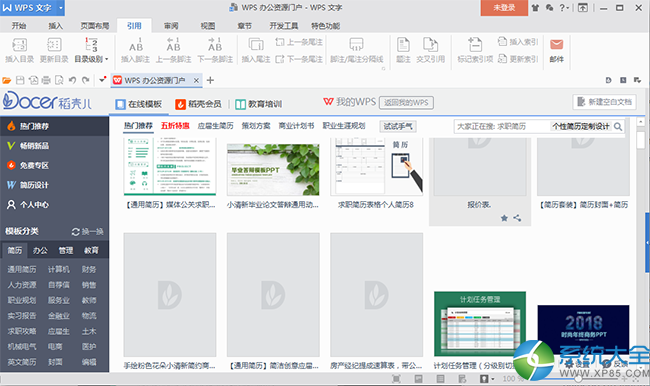Click the print icon in quick toolbar
The height and width of the screenshot is (386, 650).
pyautogui.click(x=46, y=80)
